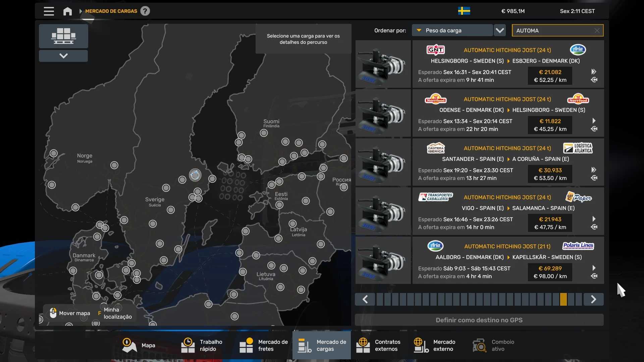
Task: Open the Contratos externos tab
Action: pyautogui.click(x=378, y=345)
